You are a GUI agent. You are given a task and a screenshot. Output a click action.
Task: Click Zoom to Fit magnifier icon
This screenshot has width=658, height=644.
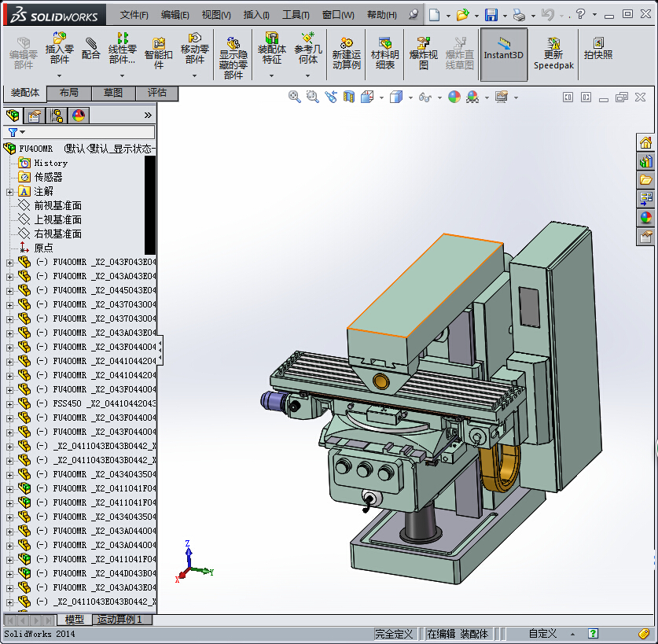(295, 97)
